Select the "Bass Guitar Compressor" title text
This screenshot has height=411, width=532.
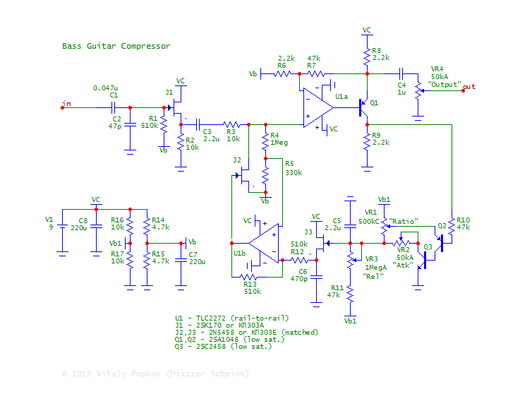(116, 46)
